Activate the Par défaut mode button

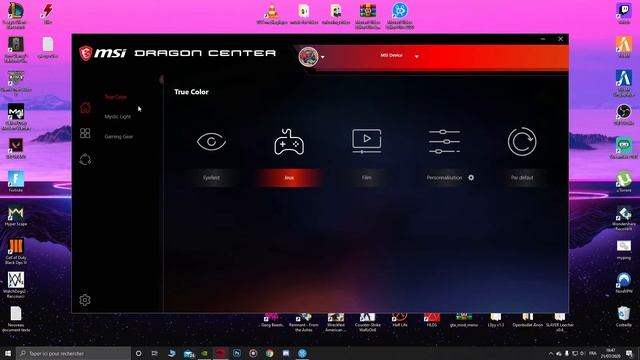pyautogui.click(x=522, y=178)
